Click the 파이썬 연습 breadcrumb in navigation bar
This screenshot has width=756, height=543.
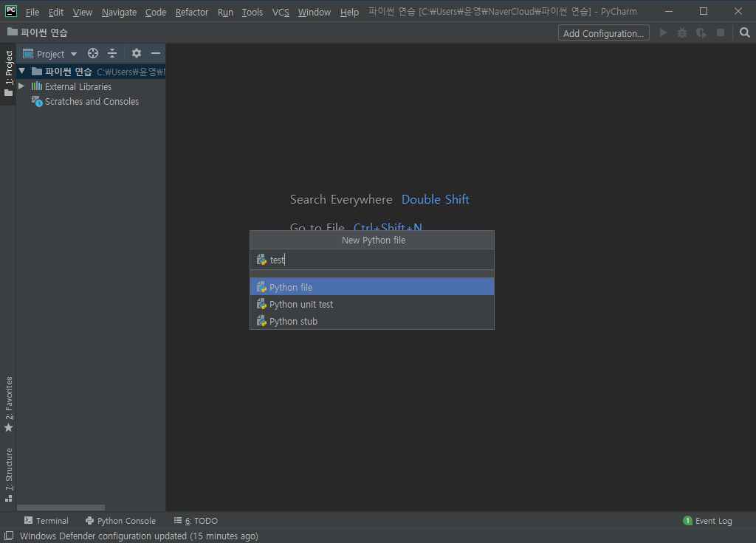pos(38,32)
